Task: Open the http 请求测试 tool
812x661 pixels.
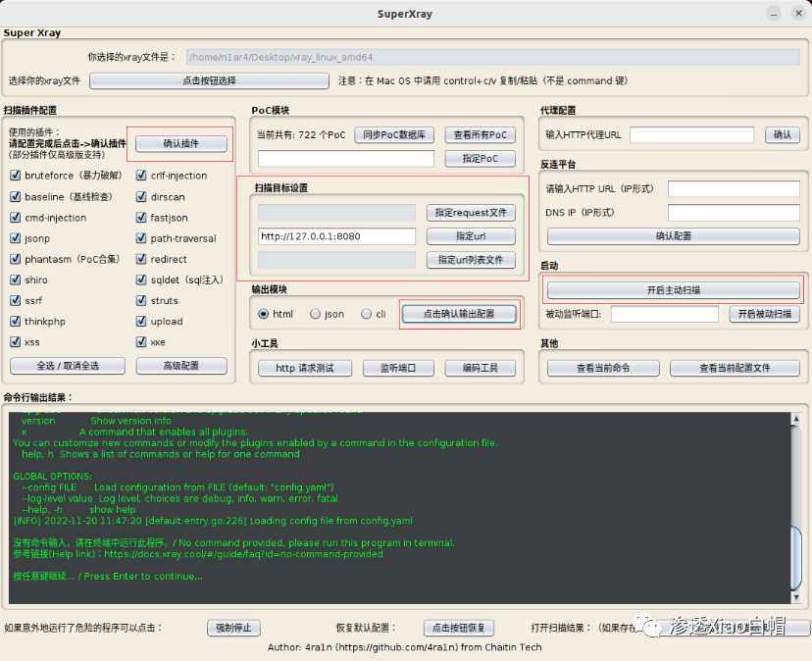Action: (x=305, y=369)
